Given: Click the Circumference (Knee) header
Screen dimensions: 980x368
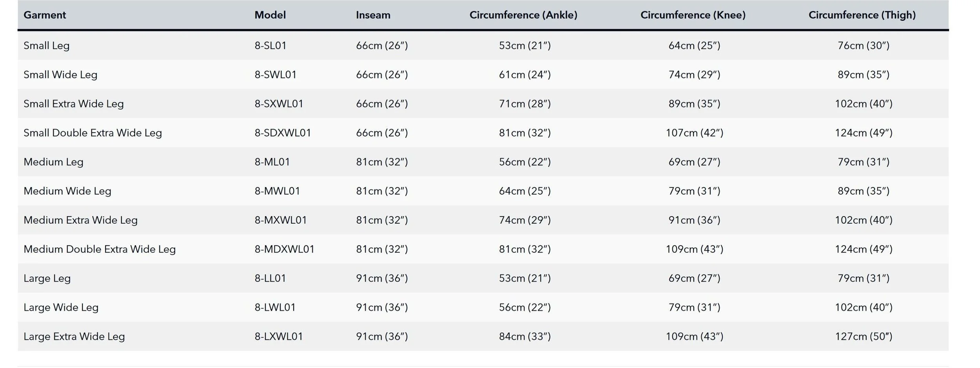Looking at the screenshot, I should coord(693,15).
